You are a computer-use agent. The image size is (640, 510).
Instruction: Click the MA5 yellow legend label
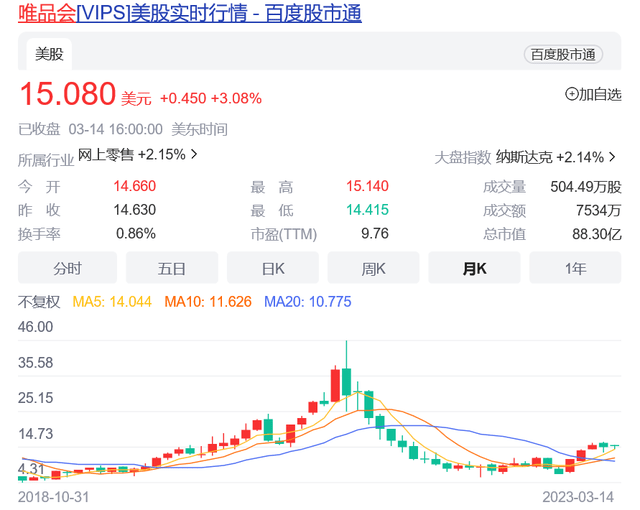[x=112, y=302]
